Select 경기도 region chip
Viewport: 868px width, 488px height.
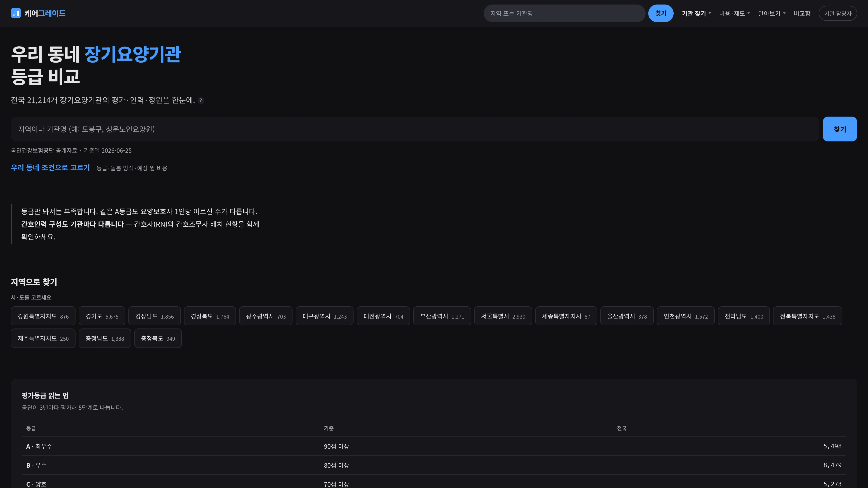(x=102, y=316)
